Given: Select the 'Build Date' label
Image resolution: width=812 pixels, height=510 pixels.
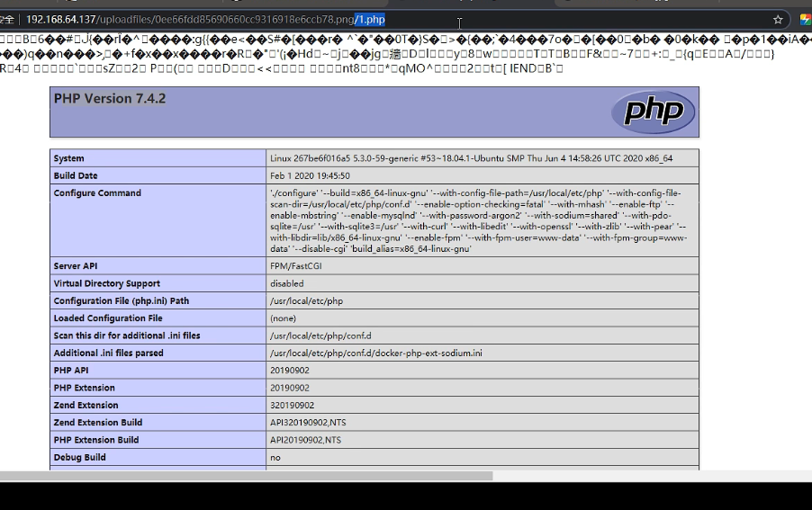Looking at the screenshot, I should pos(76,176).
